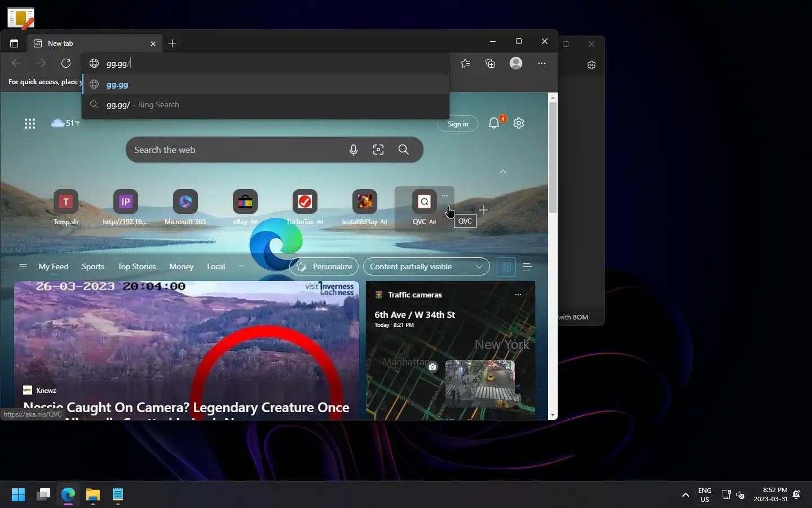
Task: Open new tab page settings gear
Action: (519, 123)
